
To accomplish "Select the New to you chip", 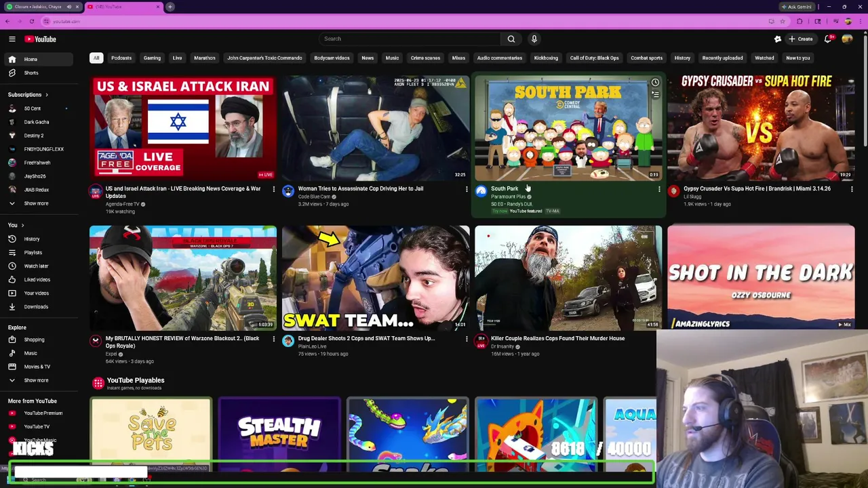I will pos(797,58).
